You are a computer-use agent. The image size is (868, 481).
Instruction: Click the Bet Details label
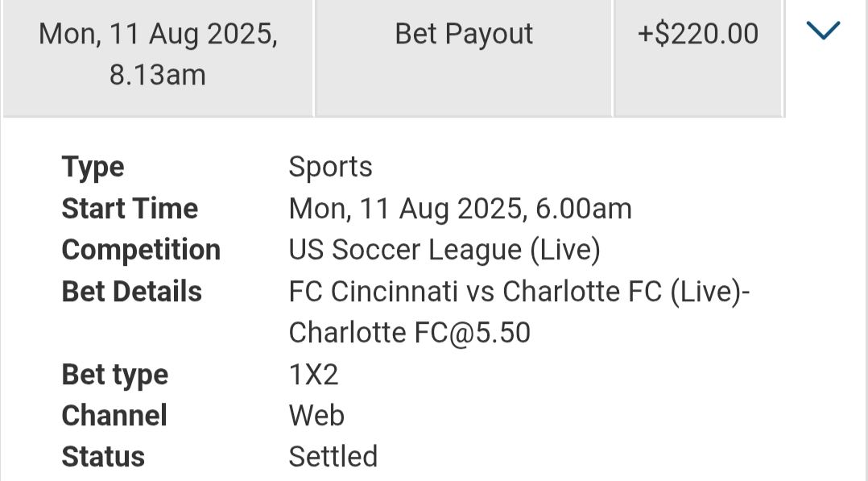pos(132,291)
